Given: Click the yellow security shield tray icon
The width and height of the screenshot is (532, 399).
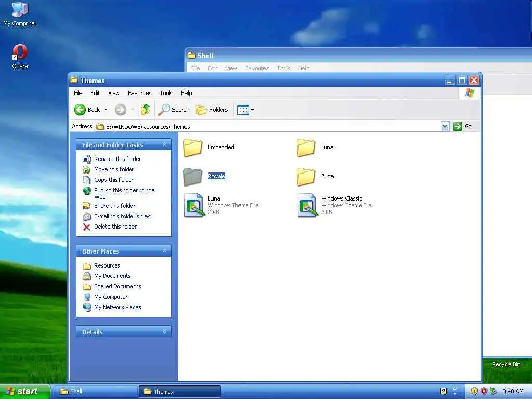Looking at the screenshot, I should coord(474,391).
